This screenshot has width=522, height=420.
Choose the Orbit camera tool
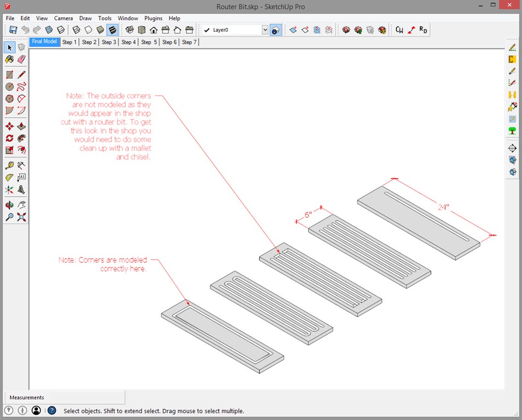pyautogui.click(x=9, y=205)
